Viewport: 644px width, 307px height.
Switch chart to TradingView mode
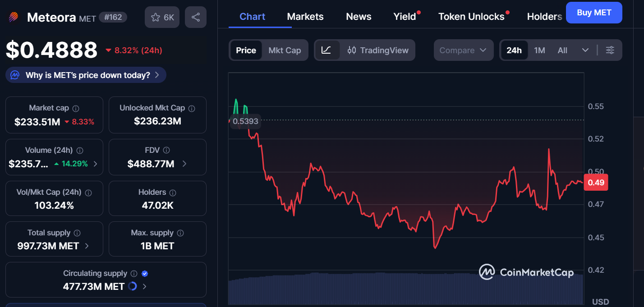(x=378, y=50)
